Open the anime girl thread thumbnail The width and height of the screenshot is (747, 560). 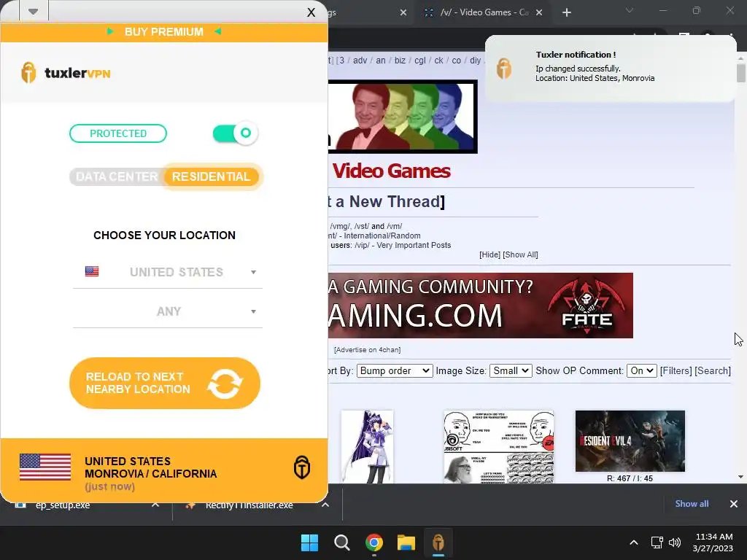pyautogui.click(x=368, y=447)
